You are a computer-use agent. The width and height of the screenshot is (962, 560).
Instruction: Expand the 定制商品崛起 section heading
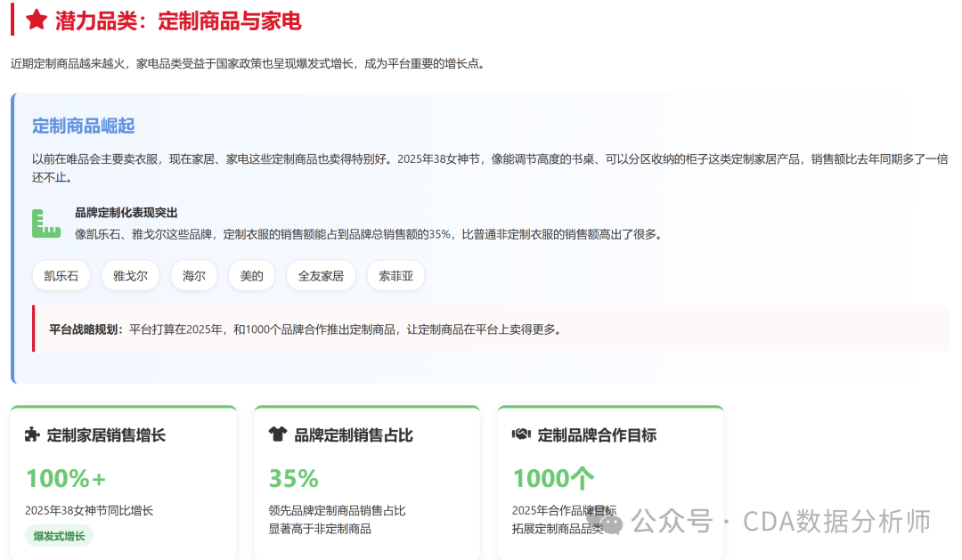coord(82,125)
